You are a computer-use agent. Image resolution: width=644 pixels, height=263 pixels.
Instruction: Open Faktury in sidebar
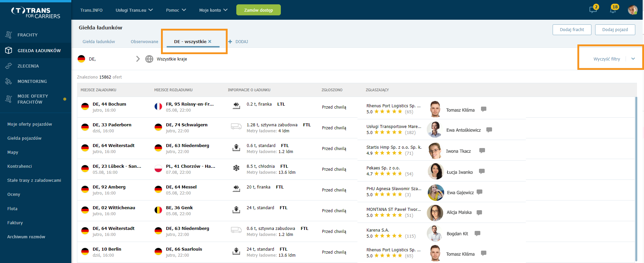[x=15, y=223]
